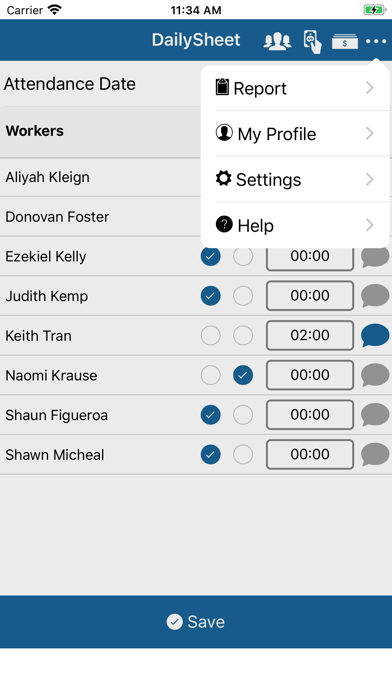This screenshot has width=392, height=696.
Task: Tap the chevron beside My Profile
Action: point(370,134)
